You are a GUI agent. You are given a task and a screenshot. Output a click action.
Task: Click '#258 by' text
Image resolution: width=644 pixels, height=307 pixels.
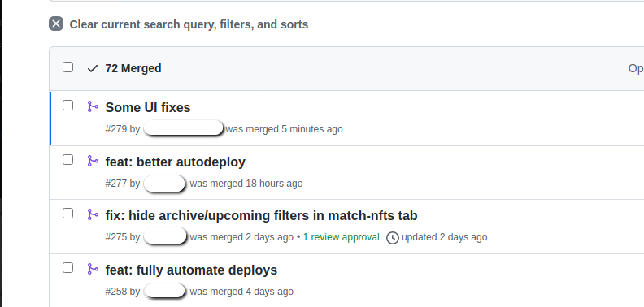click(123, 292)
